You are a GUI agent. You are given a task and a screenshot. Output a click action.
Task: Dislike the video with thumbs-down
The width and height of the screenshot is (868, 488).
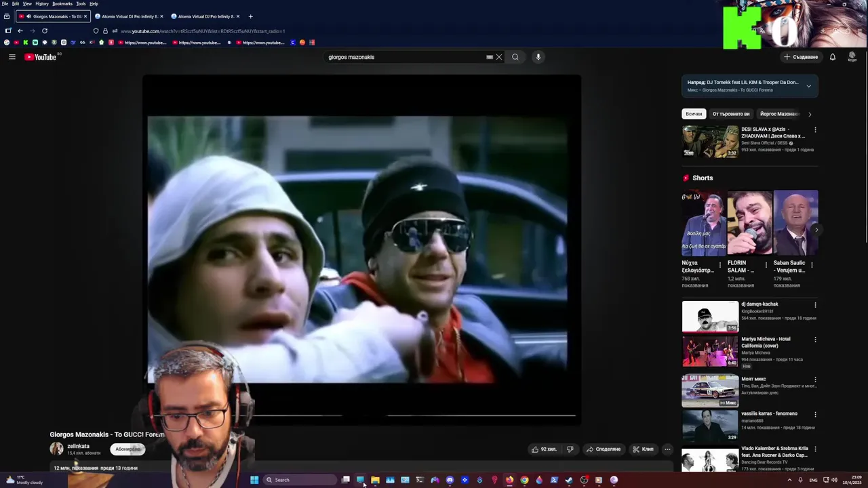570,449
